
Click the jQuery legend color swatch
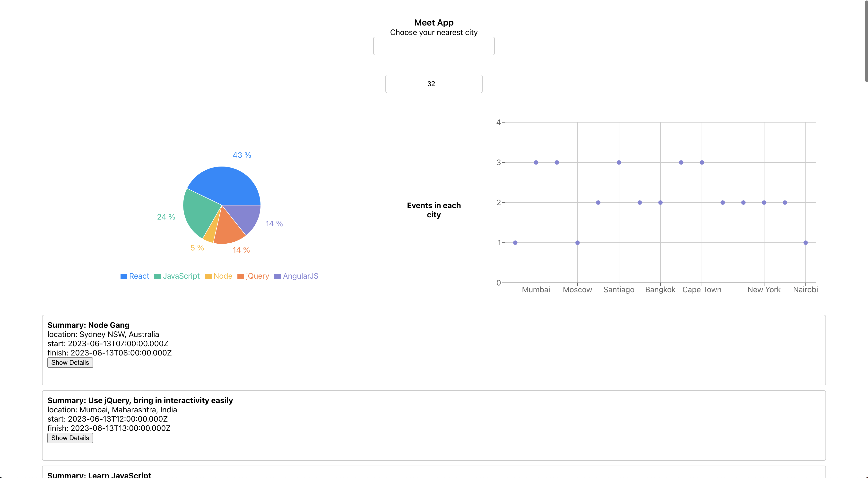pyautogui.click(x=241, y=276)
